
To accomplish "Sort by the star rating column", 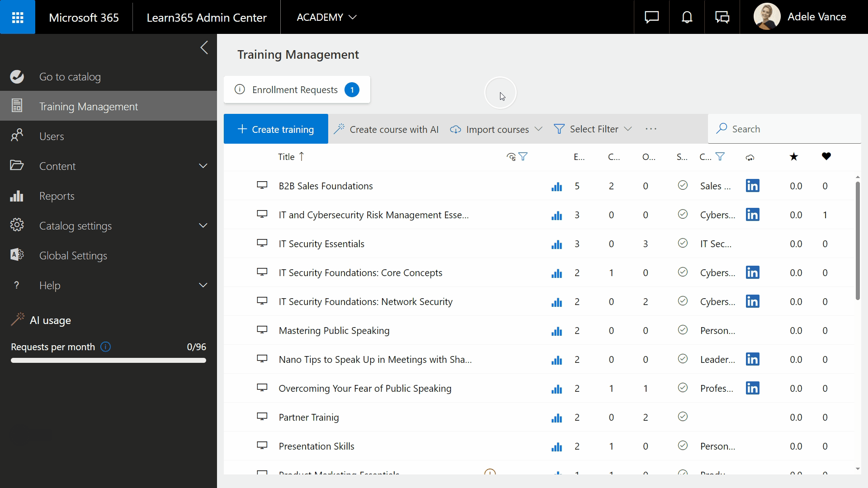I will coord(794,157).
